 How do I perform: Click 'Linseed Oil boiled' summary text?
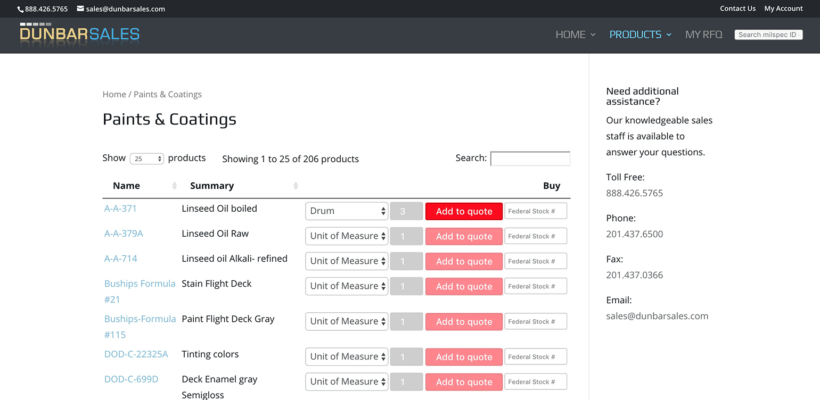pyautogui.click(x=219, y=208)
